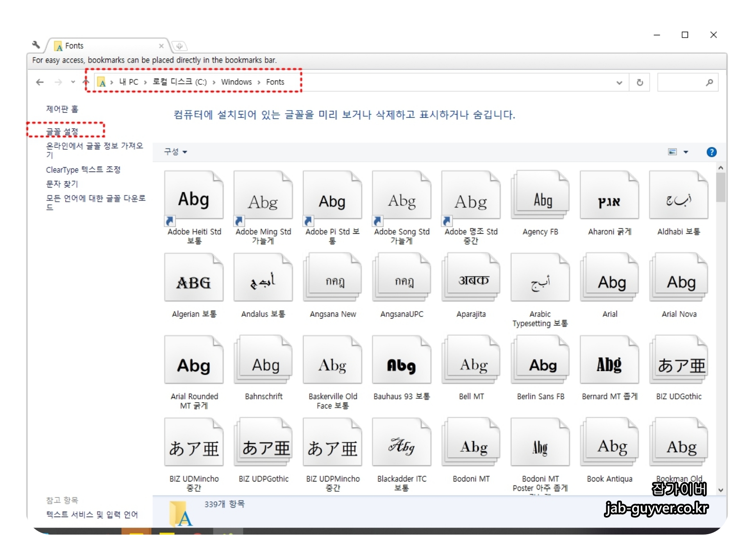
Task: Open the help question mark icon
Action: 711,152
